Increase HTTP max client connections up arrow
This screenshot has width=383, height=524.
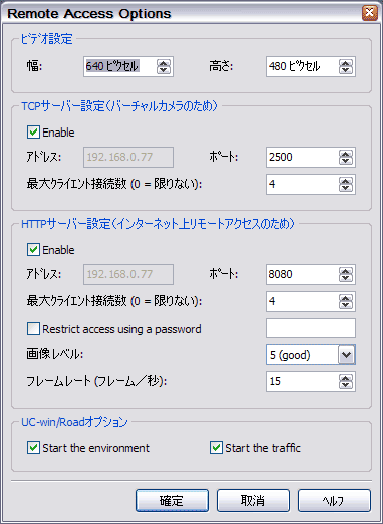coord(346,298)
